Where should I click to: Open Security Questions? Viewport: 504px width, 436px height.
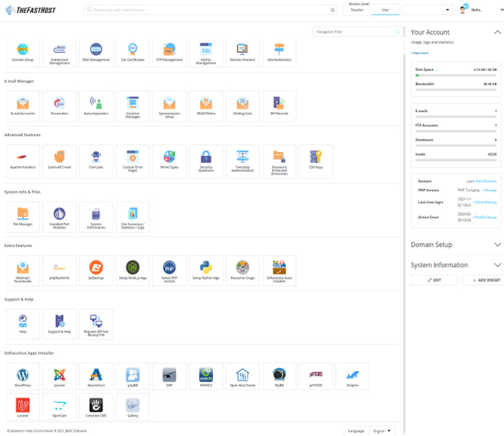point(206,161)
